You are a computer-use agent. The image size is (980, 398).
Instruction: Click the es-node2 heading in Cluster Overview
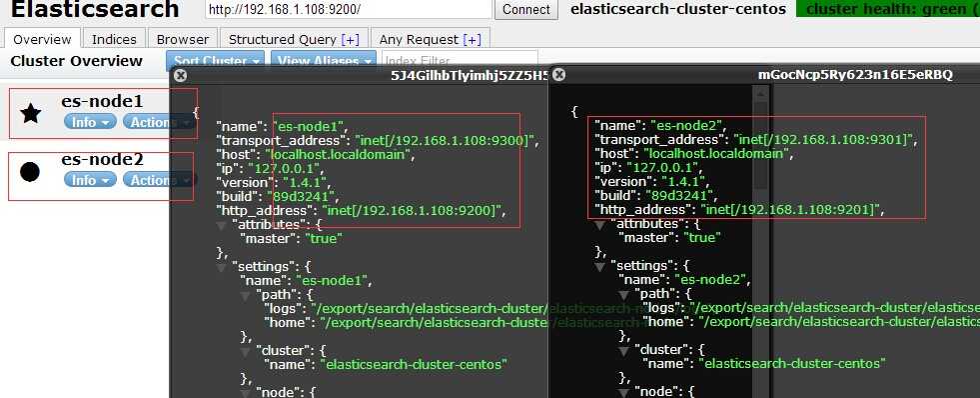pos(103,159)
